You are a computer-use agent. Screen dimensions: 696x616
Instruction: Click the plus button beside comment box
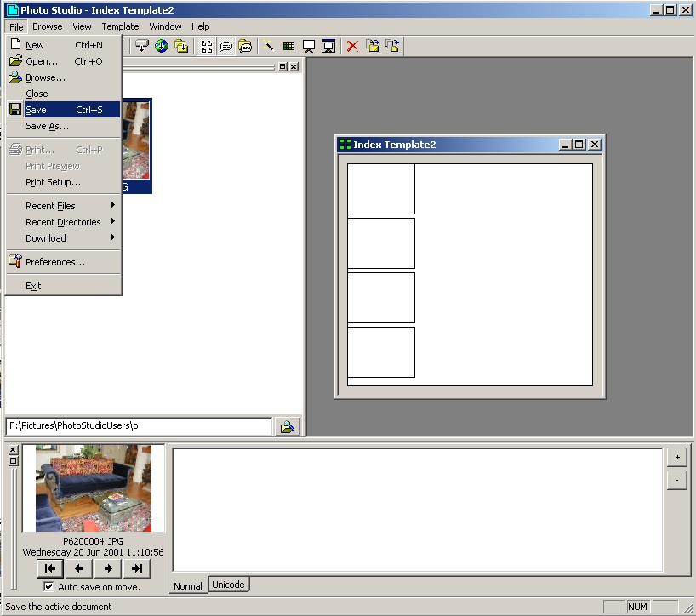point(677,457)
